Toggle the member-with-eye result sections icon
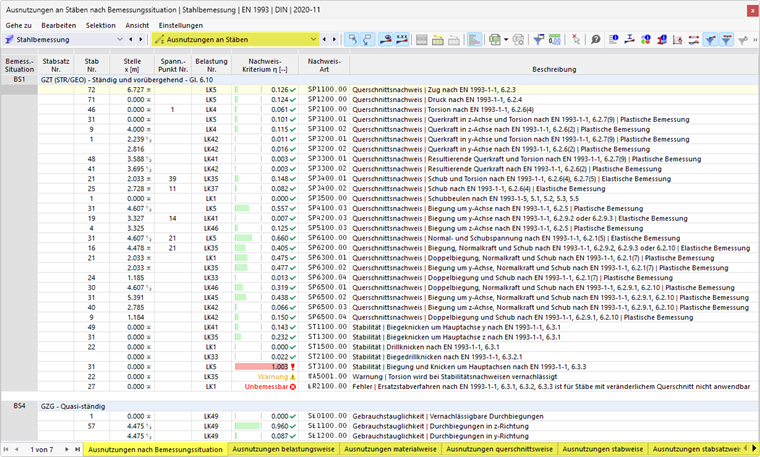Viewport: 760px width, 457px height. click(386, 40)
